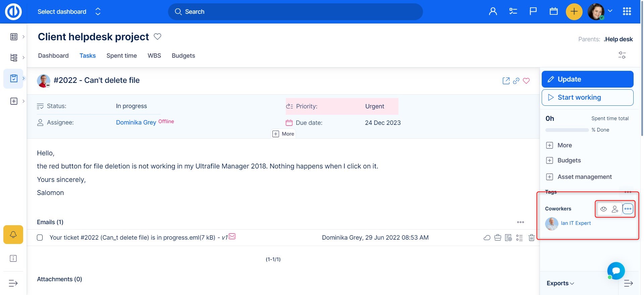Expand the Exports menu
This screenshot has height=295, width=644.
[x=560, y=283]
